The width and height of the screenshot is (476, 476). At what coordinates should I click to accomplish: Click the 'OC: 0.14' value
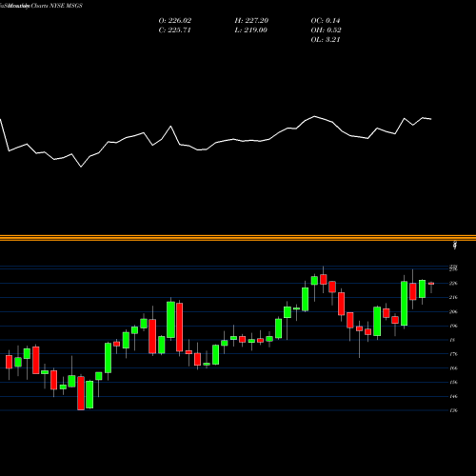click(326, 21)
